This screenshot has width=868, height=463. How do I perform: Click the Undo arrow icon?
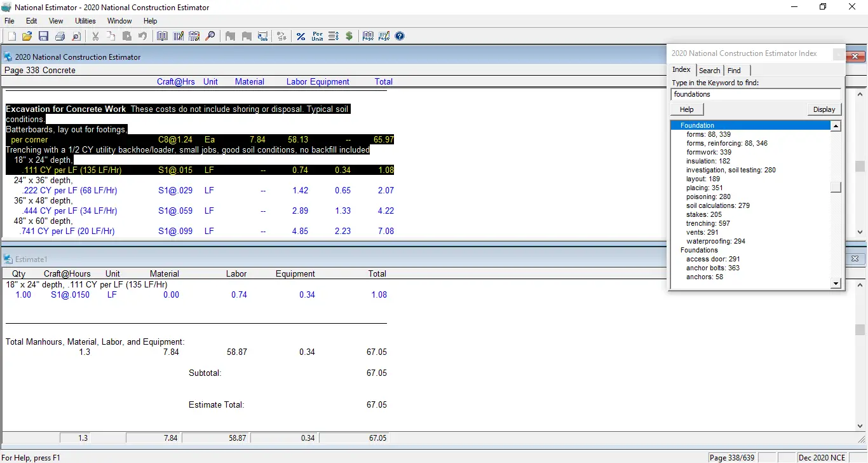[142, 36]
